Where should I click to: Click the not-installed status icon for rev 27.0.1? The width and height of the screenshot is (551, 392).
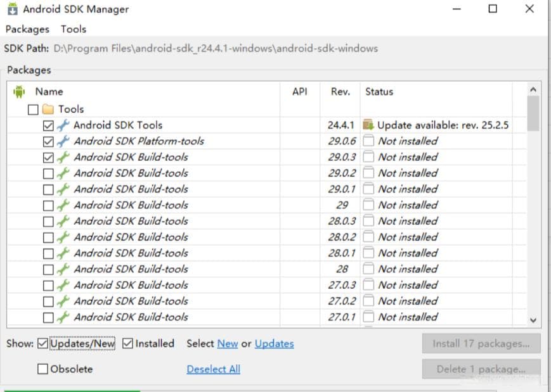(368, 317)
